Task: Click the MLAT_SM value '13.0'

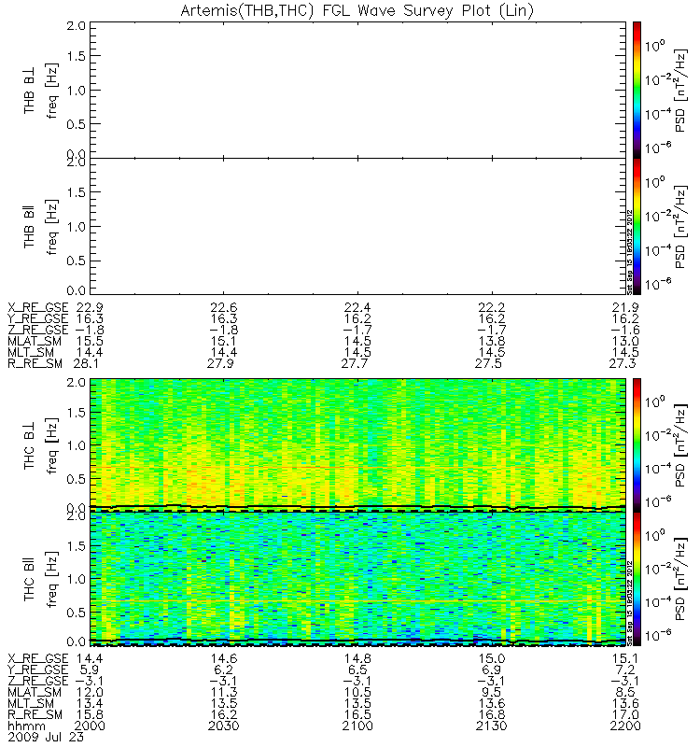Action: click(x=625, y=341)
